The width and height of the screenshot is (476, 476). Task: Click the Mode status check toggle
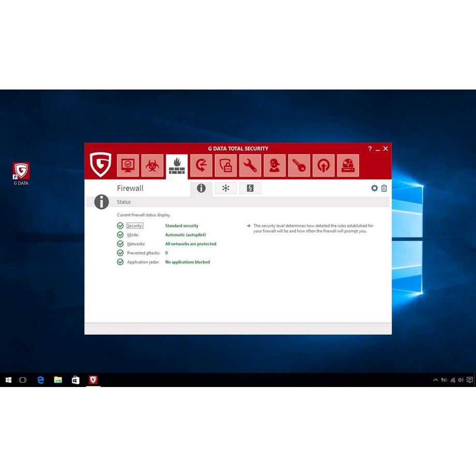[121, 234]
